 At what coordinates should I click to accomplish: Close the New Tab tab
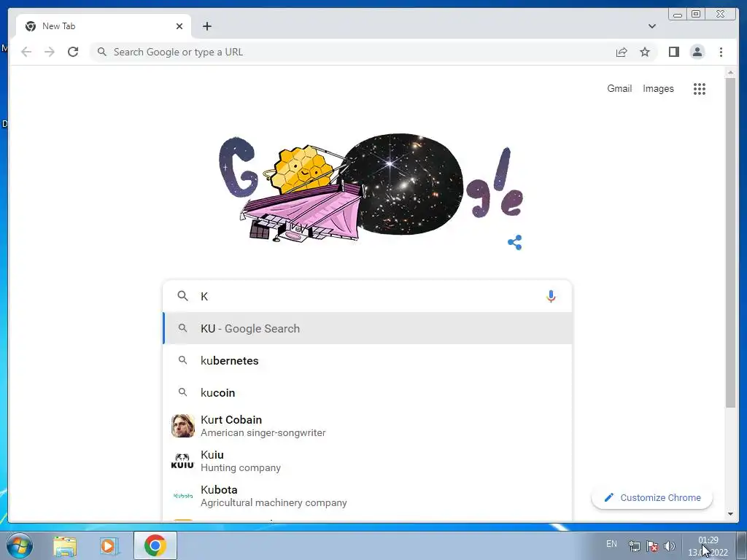coord(179,26)
